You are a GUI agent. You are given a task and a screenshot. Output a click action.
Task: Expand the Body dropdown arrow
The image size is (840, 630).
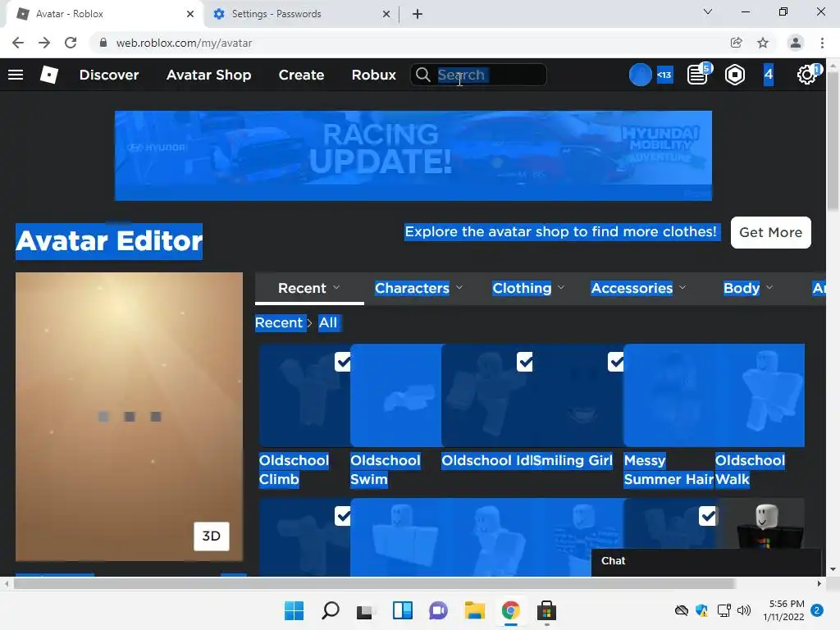click(x=769, y=288)
